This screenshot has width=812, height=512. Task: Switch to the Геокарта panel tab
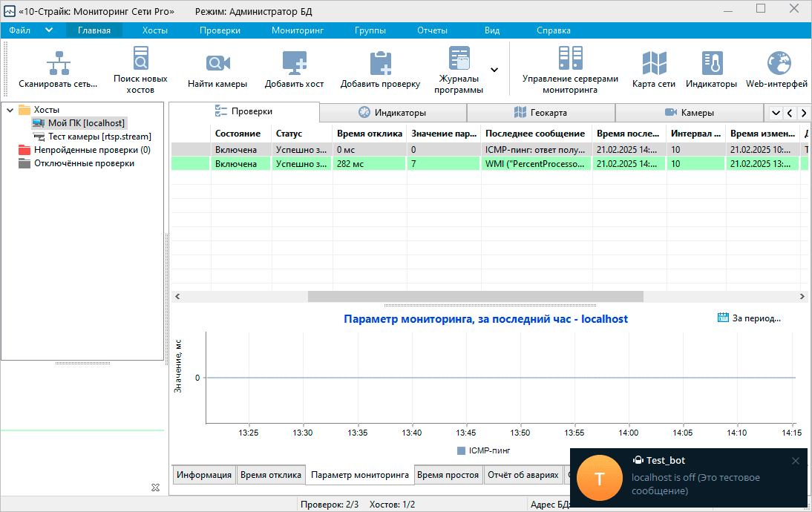pyautogui.click(x=541, y=112)
